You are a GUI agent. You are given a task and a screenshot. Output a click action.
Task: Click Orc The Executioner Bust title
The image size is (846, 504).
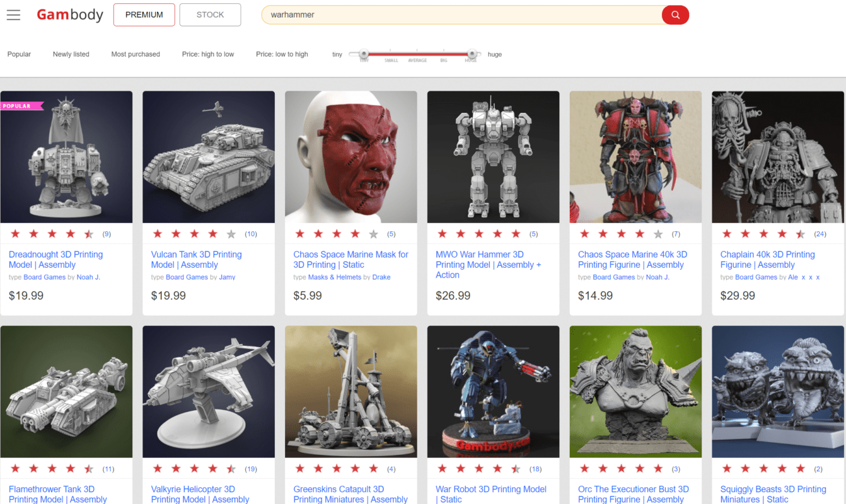[634, 494]
